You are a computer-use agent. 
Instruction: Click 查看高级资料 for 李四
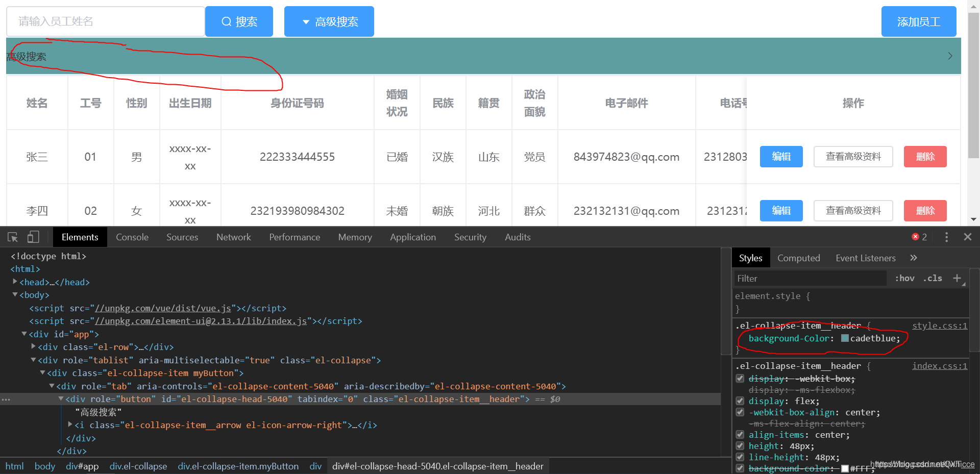[x=853, y=211]
